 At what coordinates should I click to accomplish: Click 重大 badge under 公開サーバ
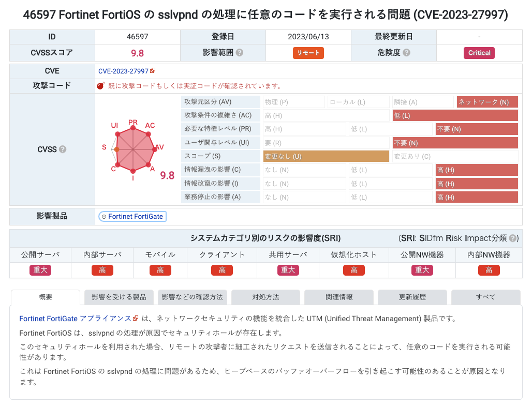pos(40,270)
